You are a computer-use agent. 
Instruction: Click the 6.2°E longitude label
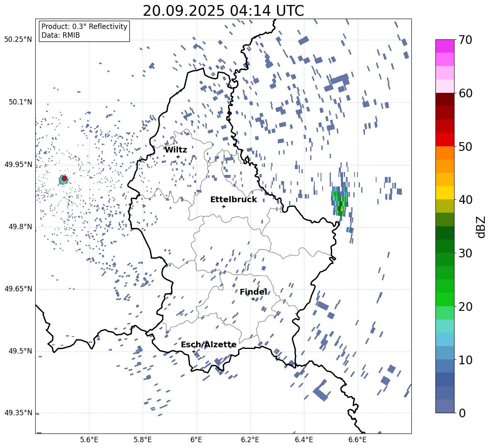click(250, 440)
